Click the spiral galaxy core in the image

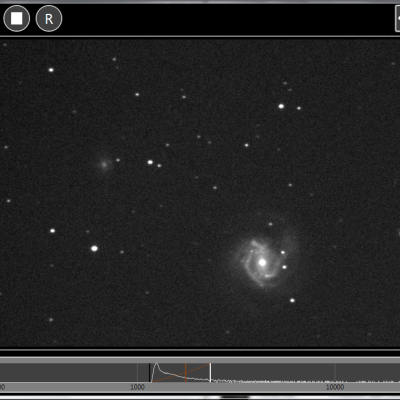point(262,262)
